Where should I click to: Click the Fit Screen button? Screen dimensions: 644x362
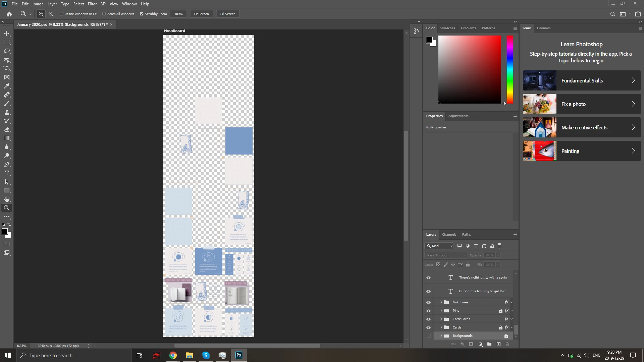click(x=201, y=14)
